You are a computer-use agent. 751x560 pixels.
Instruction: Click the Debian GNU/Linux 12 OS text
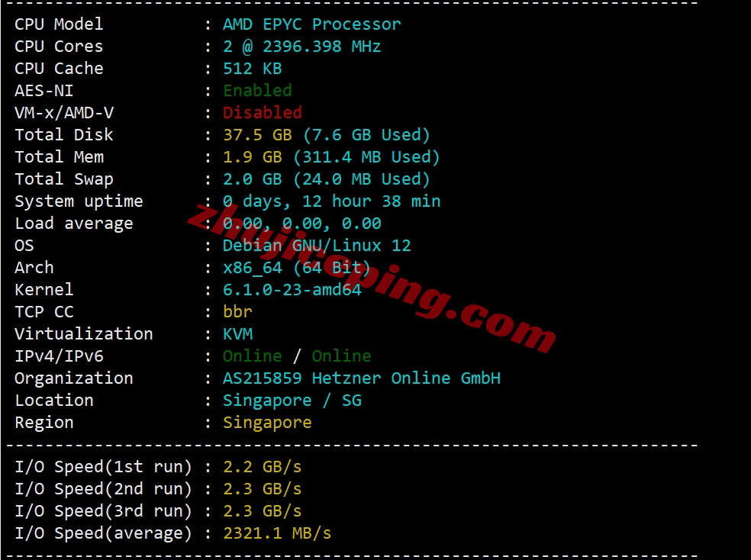coord(317,246)
